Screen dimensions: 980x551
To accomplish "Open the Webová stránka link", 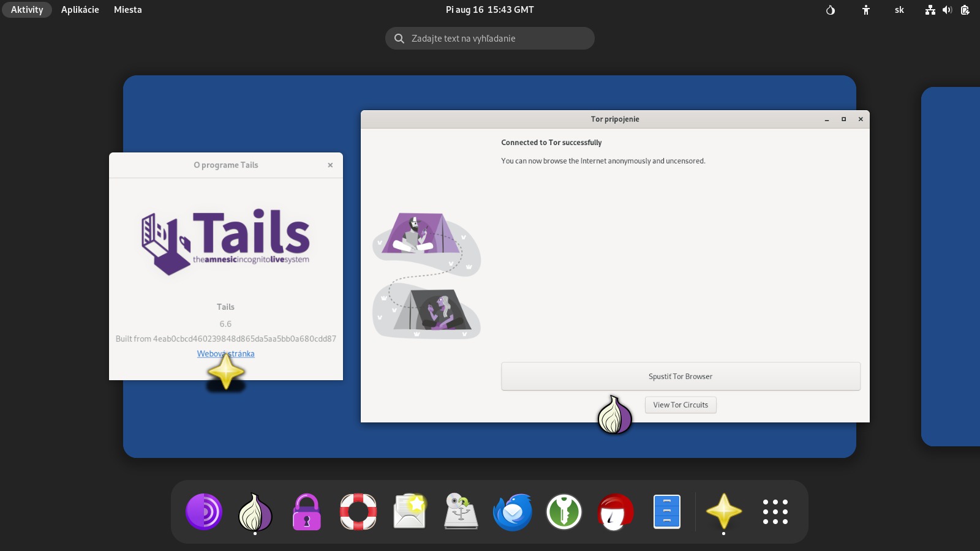I will 225,354.
